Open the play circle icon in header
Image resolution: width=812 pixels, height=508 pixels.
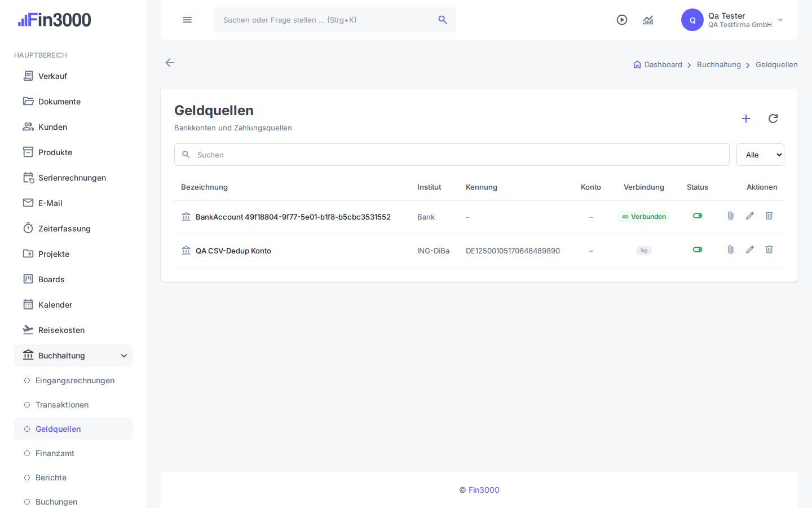pos(622,20)
